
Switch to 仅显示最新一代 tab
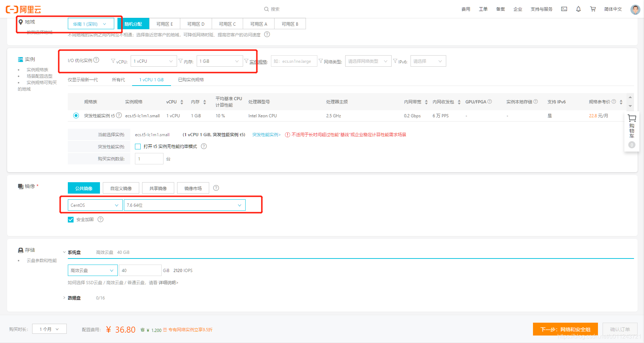(83, 80)
